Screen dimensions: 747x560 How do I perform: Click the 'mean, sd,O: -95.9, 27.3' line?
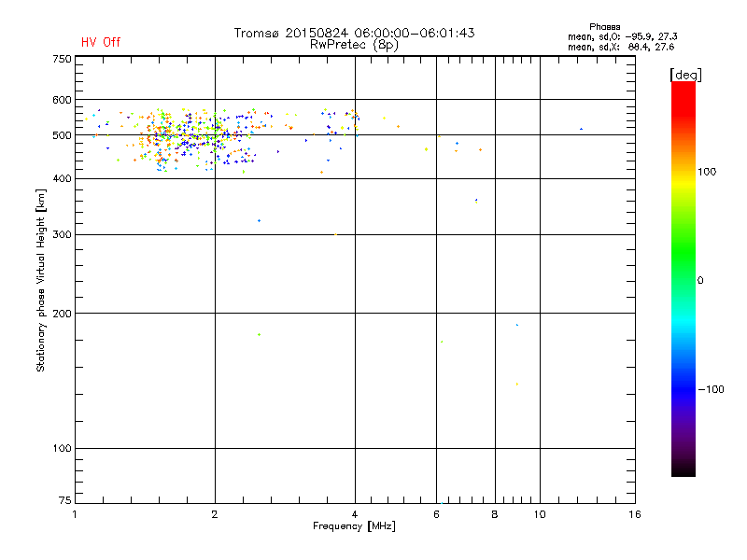[622, 36]
